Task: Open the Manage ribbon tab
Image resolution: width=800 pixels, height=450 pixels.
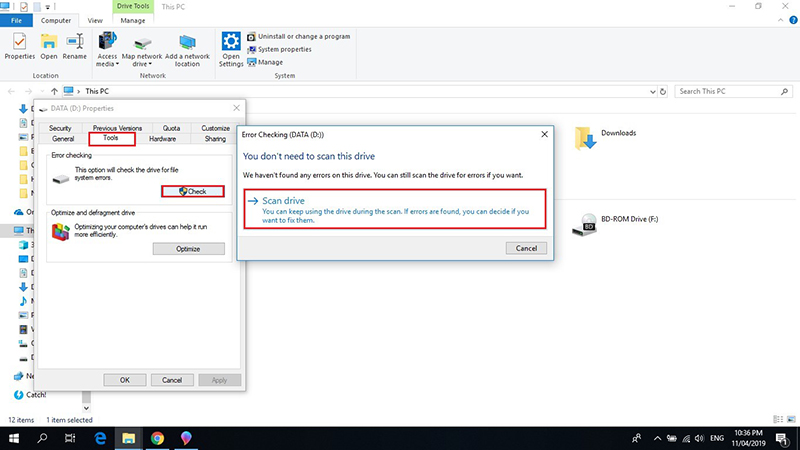Action: tap(133, 20)
